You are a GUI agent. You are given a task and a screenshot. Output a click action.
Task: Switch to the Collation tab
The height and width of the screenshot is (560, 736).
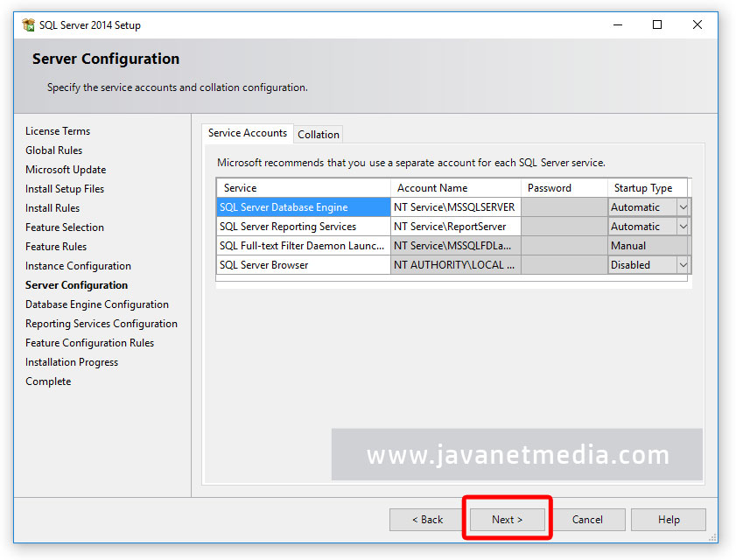tap(318, 134)
